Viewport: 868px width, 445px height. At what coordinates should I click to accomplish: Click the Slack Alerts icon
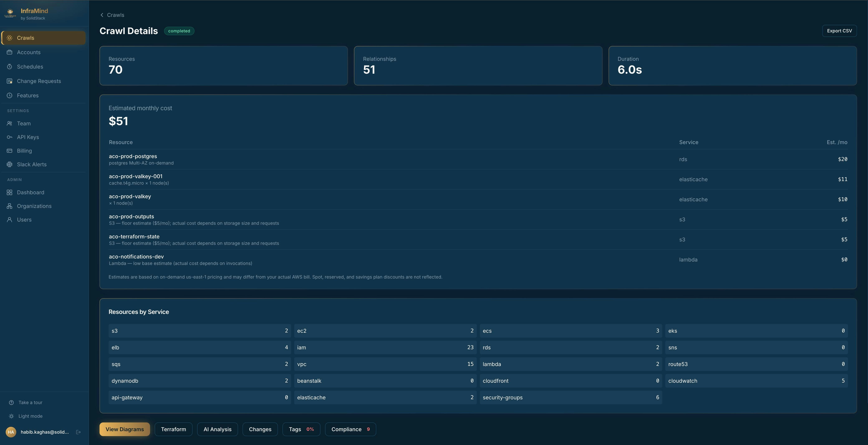(x=9, y=165)
